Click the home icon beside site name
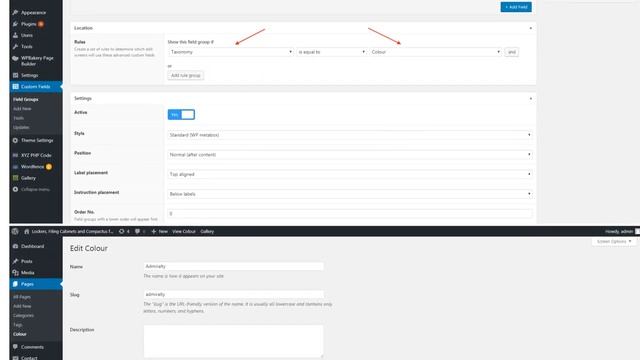The height and width of the screenshot is (360, 640). [x=27, y=231]
